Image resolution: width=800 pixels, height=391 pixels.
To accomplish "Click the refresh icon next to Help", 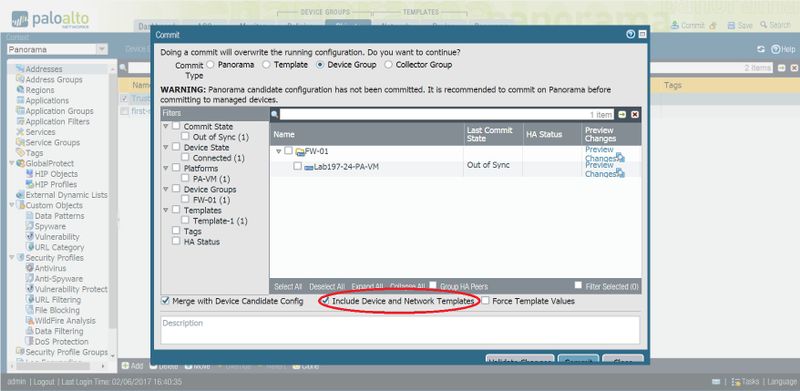I will pos(761,49).
